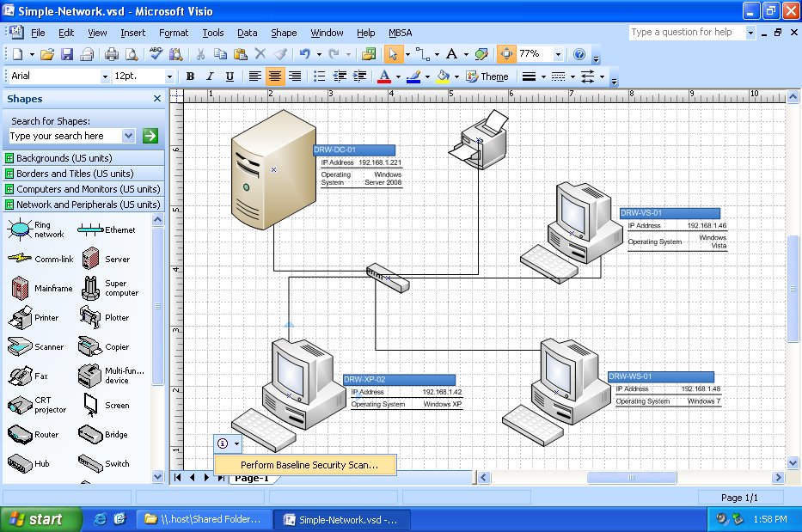The image size is (802, 532).
Task: Open the zoom level dropdown showing 77%
Action: point(557,53)
